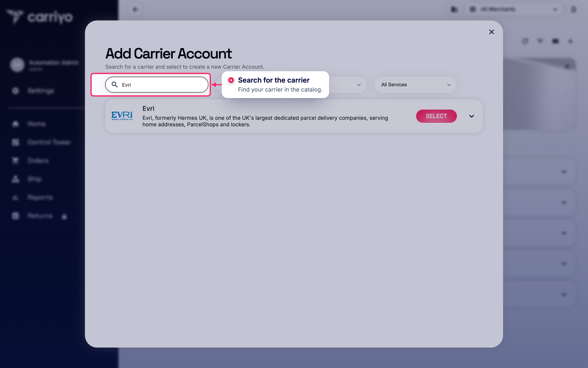
Task: Open the All Merchants dropdown in the top bar
Action: point(514,9)
